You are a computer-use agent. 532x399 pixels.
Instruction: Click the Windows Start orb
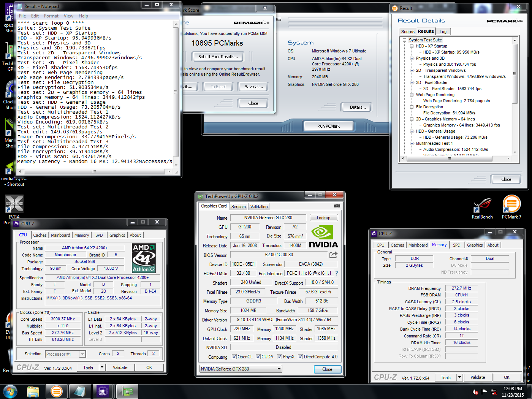click(x=10, y=391)
